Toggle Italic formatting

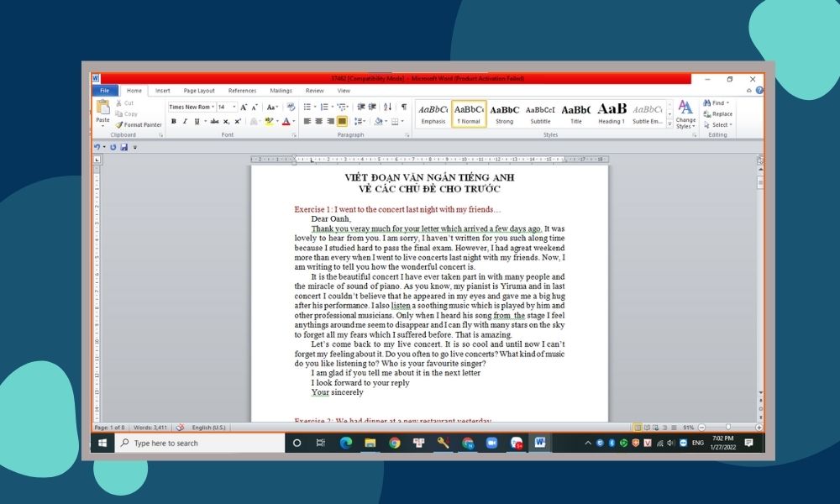click(x=185, y=121)
